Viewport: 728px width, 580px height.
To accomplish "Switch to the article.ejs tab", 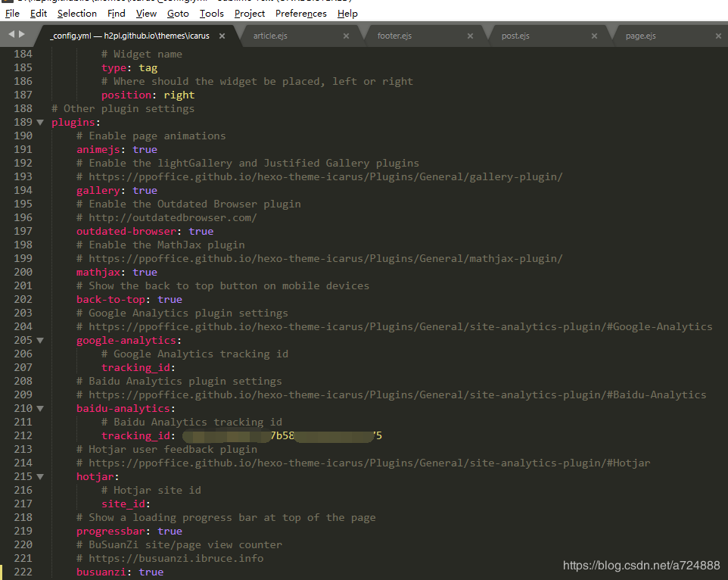I will 270,36.
